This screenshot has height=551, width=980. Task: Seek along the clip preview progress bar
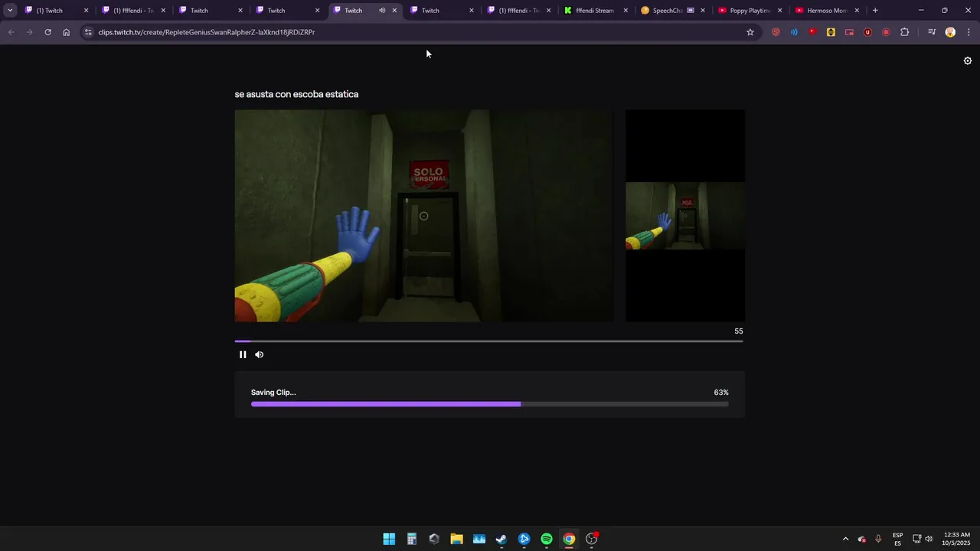488,341
